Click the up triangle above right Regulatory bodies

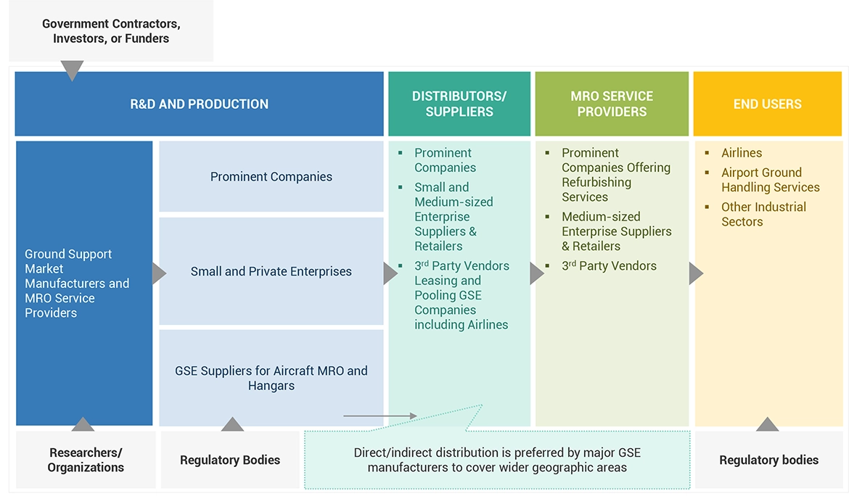tap(767, 425)
